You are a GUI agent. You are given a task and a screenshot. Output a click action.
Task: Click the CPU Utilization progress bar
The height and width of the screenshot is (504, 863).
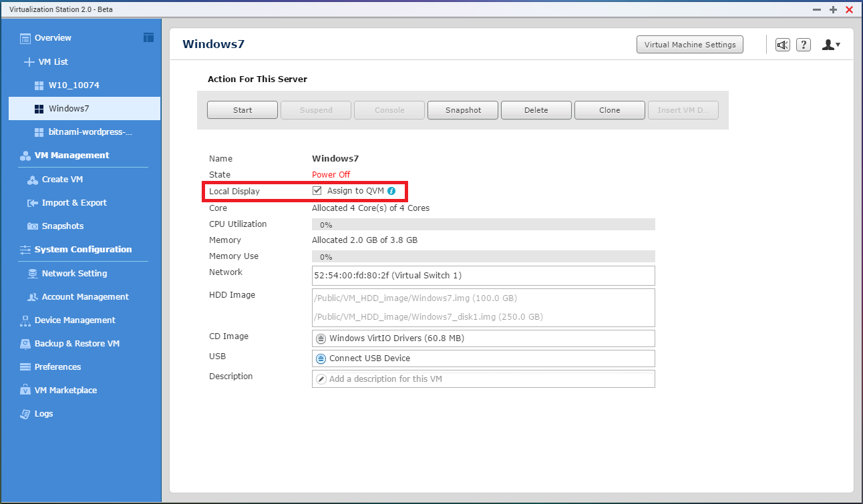[483, 225]
